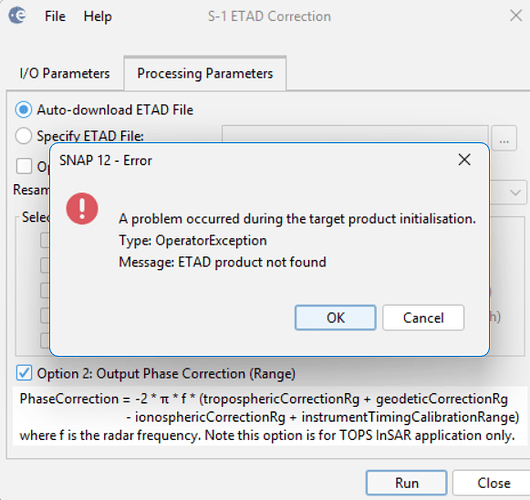Open the Help menu
The width and height of the screenshot is (530, 500).
tap(98, 16)
